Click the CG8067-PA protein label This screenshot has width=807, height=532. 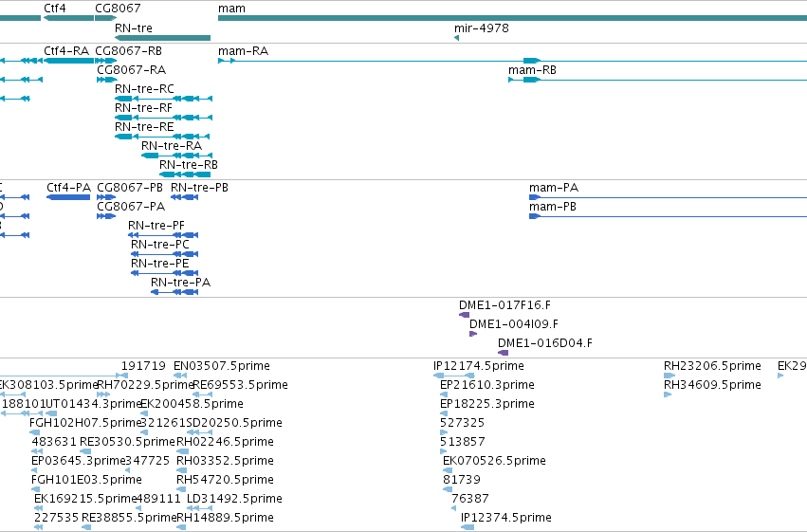131,207
